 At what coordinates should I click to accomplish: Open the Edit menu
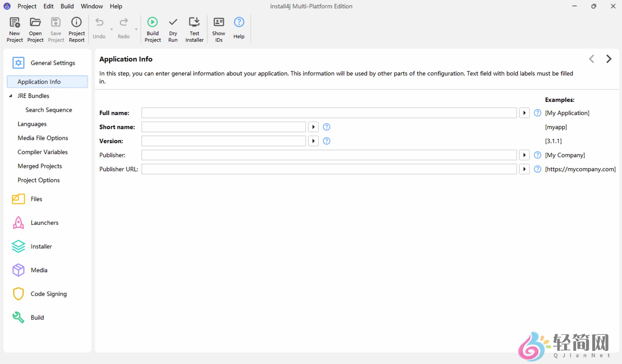(x=48, y=6)
